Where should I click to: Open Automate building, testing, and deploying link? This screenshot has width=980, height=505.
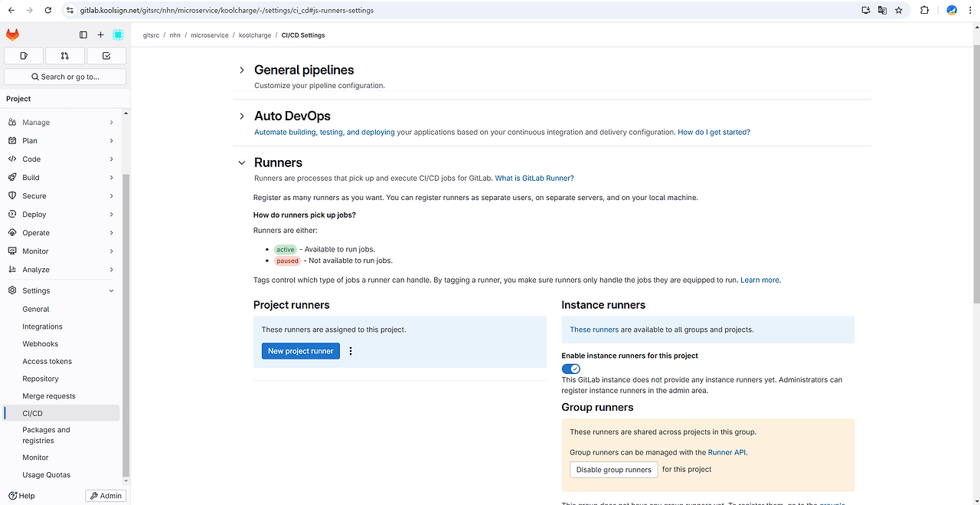tap(325, 132)
